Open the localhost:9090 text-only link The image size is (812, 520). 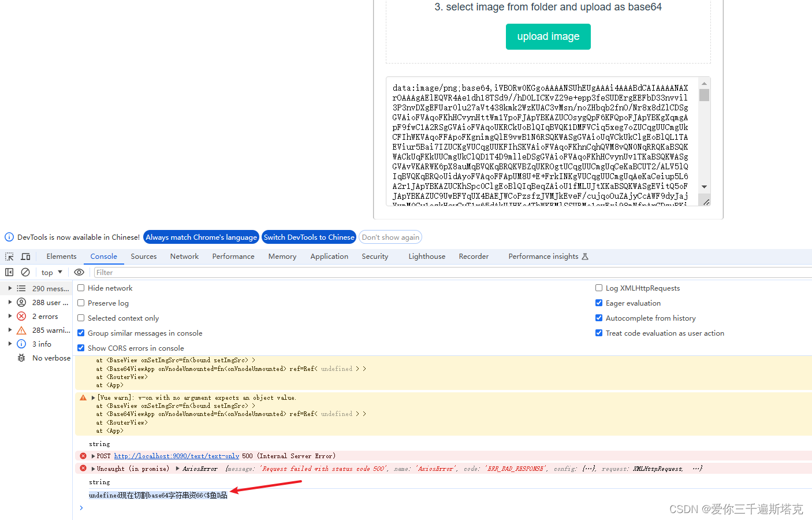pyautogui.click(x=176, y=455)
